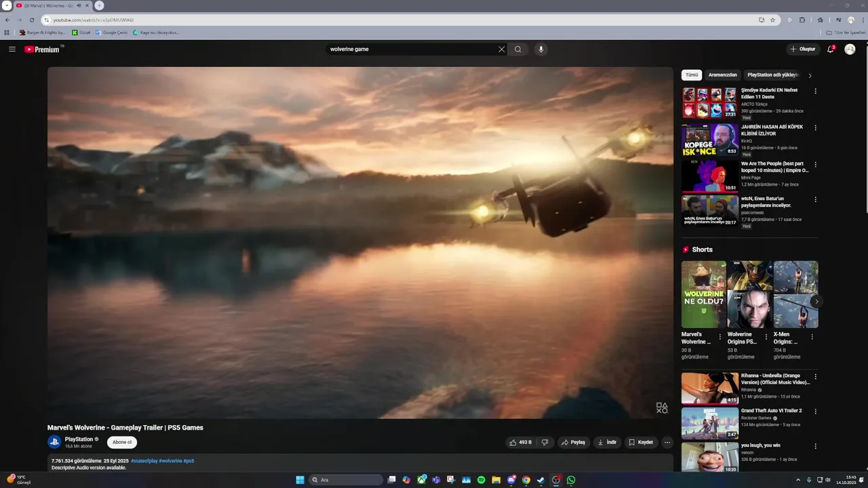Reload the page in browser toolbar

(32, 20)
